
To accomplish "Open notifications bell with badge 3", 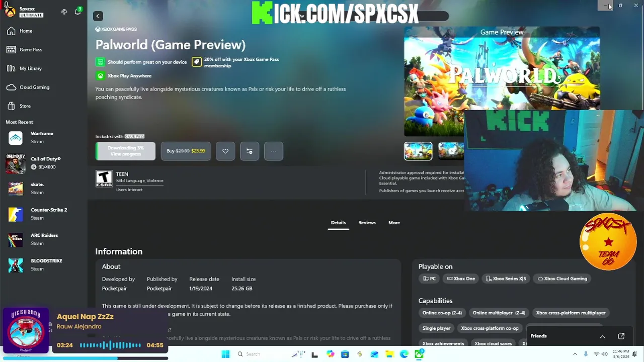I will (x=78, y=11).
